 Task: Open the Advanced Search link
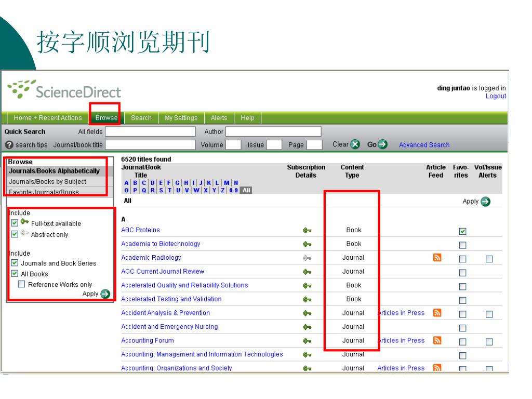pos(424,145)
